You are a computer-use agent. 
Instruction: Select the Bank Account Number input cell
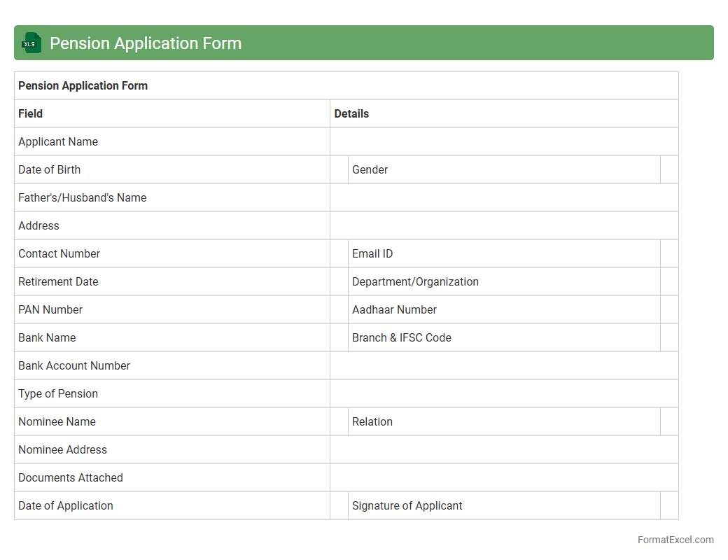tap(504, 366)
